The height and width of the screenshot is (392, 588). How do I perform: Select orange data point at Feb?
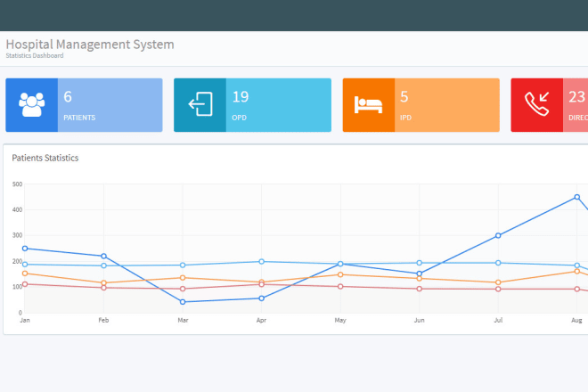click(x=104, y=282)
